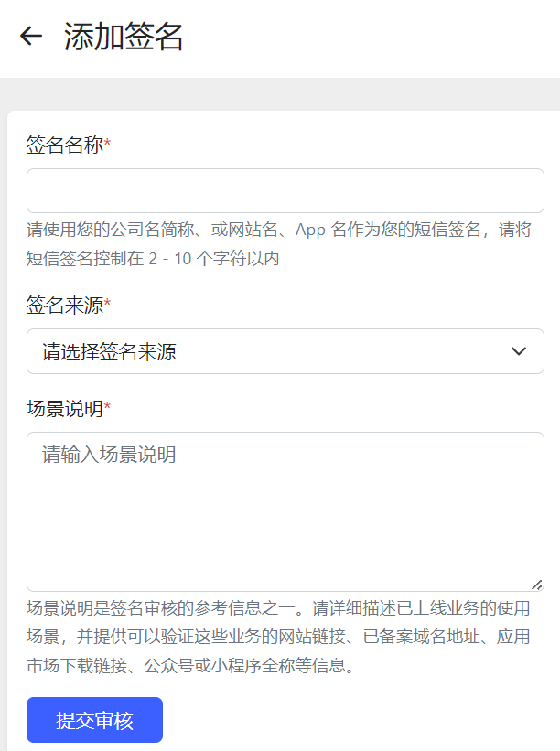Image resolution: width=560 pixels, height=751 pixels.
Task: Click the help line mentioning 已备案域名地址
Action: point(278,637)
